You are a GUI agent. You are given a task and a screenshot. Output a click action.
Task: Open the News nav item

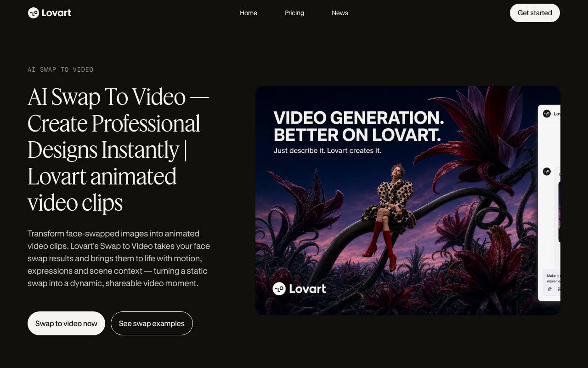click(x=340, y=13)
